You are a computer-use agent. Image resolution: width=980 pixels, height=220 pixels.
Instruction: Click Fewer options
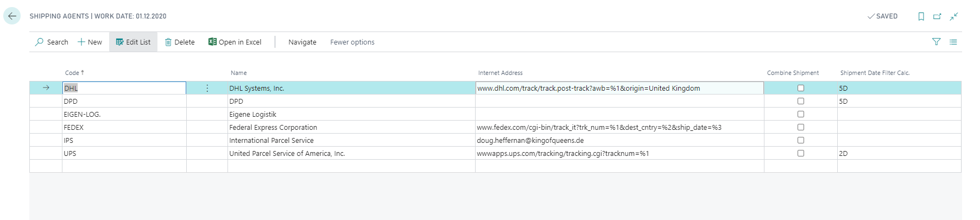352,42
